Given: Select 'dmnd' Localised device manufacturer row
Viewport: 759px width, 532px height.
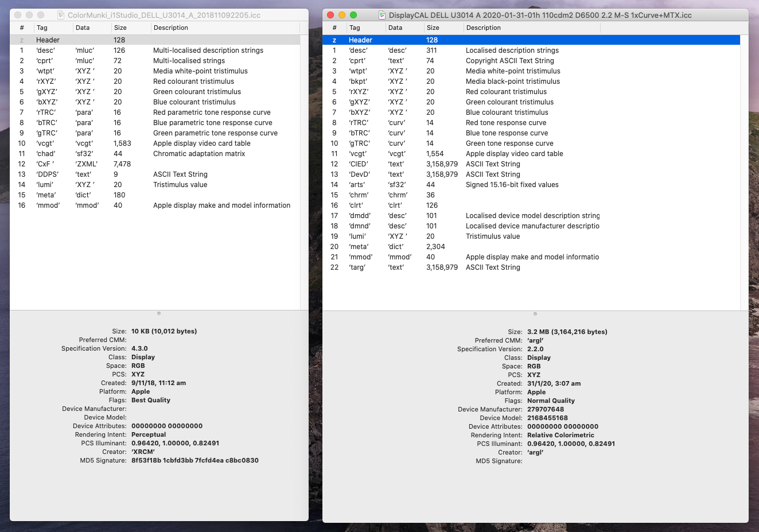Looking at the screenshot, I should click(x=531, y=226).
